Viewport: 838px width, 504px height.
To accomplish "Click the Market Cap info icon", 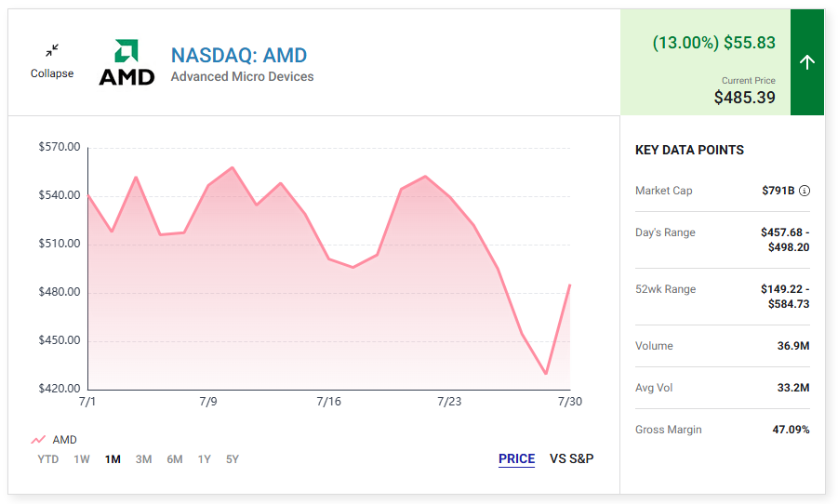I will pyautogui.click(x=805, y=191).
